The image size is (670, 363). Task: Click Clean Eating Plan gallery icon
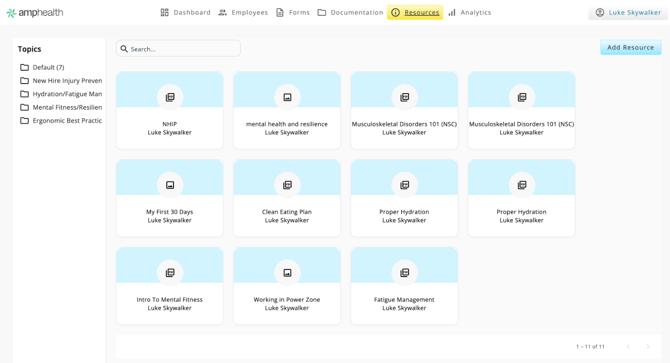287,185
